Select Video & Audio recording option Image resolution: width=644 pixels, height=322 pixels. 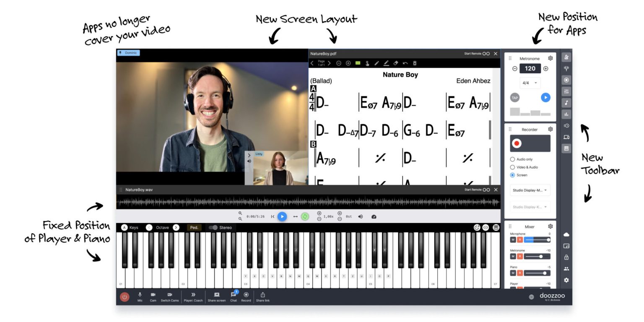point(512,167)
